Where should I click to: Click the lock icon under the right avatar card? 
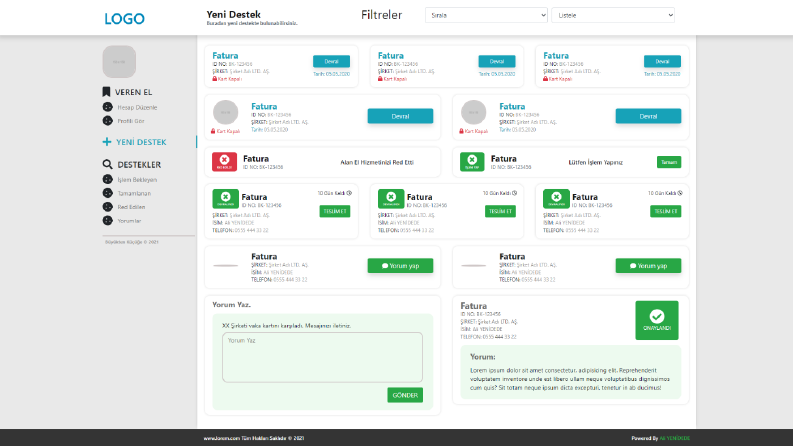coord(461,131)
